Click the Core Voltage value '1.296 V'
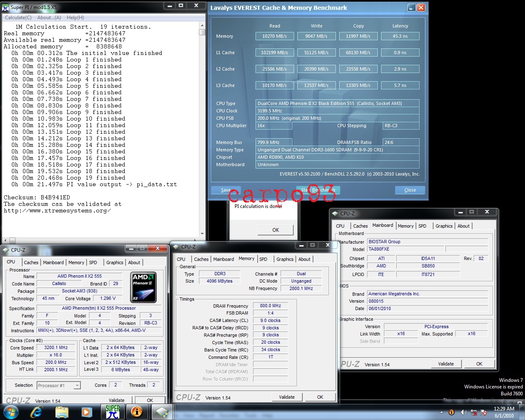 point(108,298)
